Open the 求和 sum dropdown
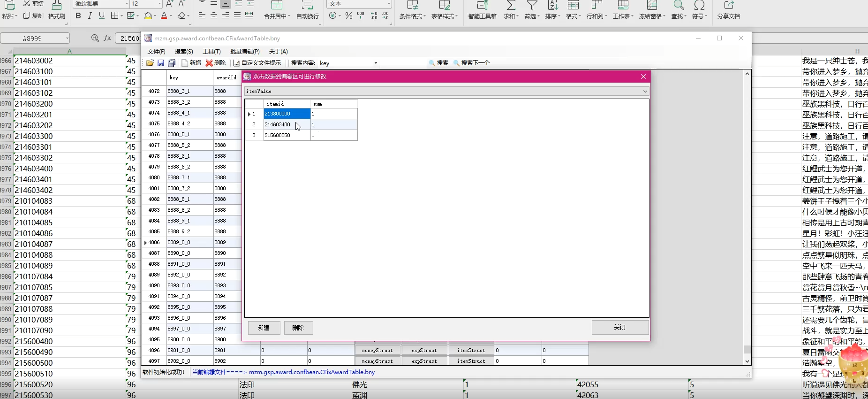This screenshot has width=868, height=399. click(511, 16)
